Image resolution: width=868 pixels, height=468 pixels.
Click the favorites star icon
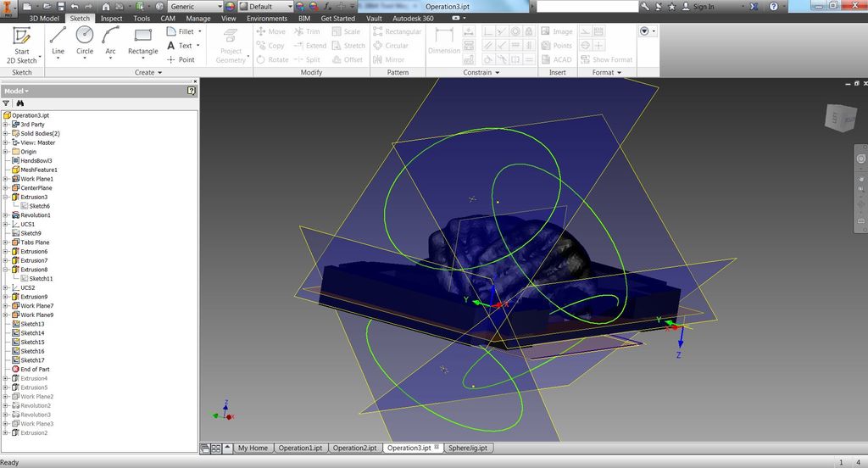point(672,7)
